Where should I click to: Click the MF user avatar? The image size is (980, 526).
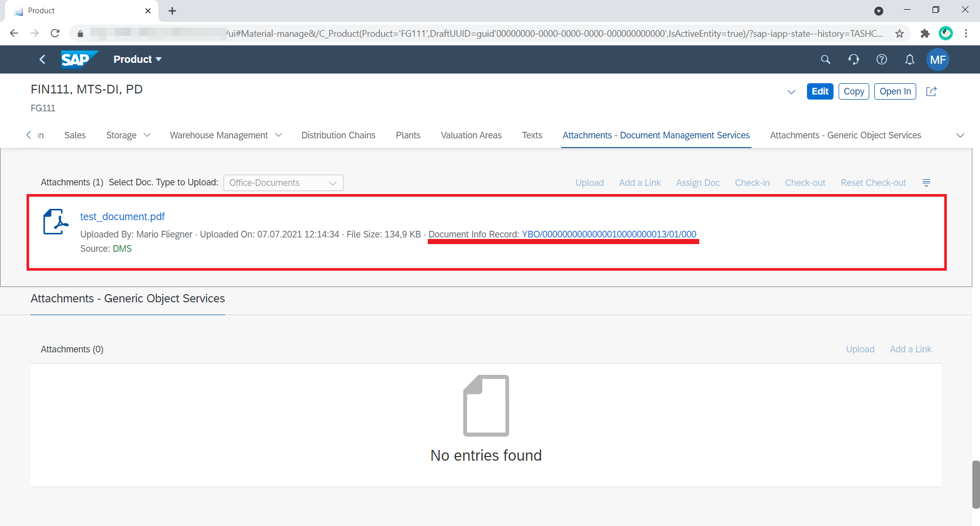coord(938,60)
